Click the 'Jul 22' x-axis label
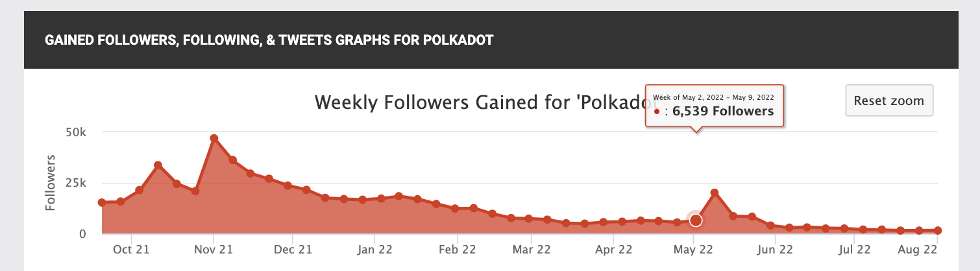Image resolution: width=980 pixels, height=271 pixels. 854,248
